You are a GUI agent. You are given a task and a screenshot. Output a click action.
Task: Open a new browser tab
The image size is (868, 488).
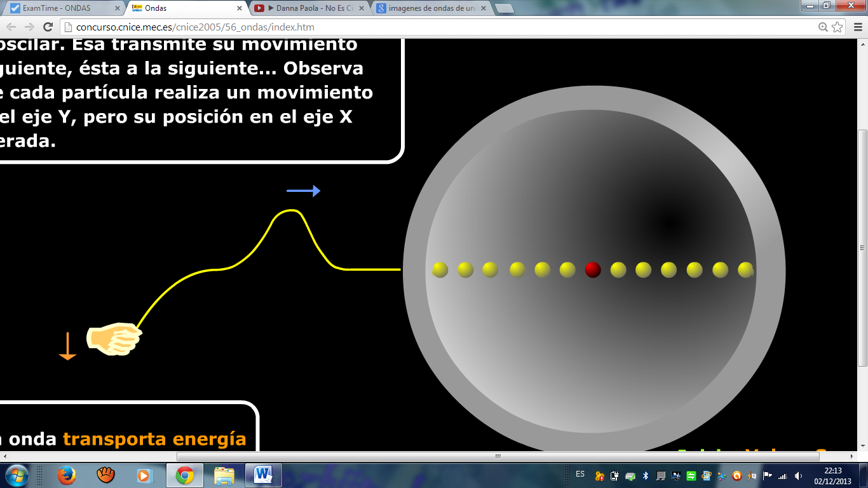pos(504,8)
